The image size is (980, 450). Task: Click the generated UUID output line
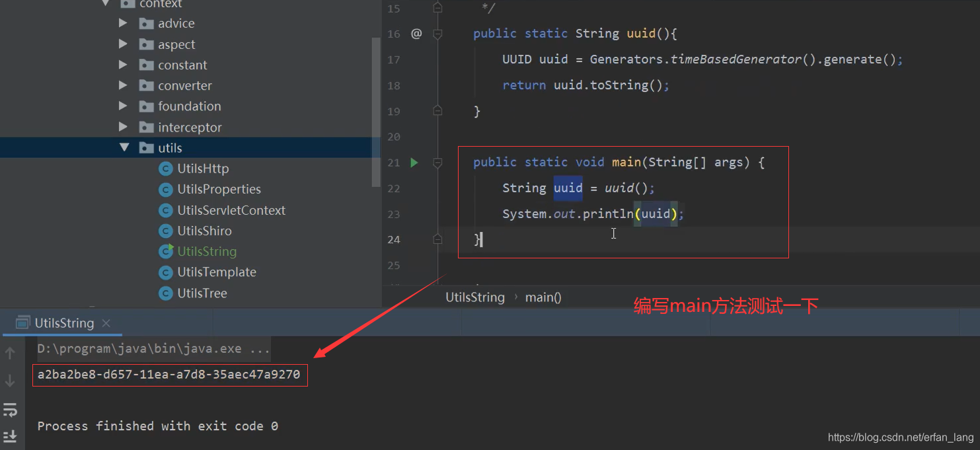point(169,375)
